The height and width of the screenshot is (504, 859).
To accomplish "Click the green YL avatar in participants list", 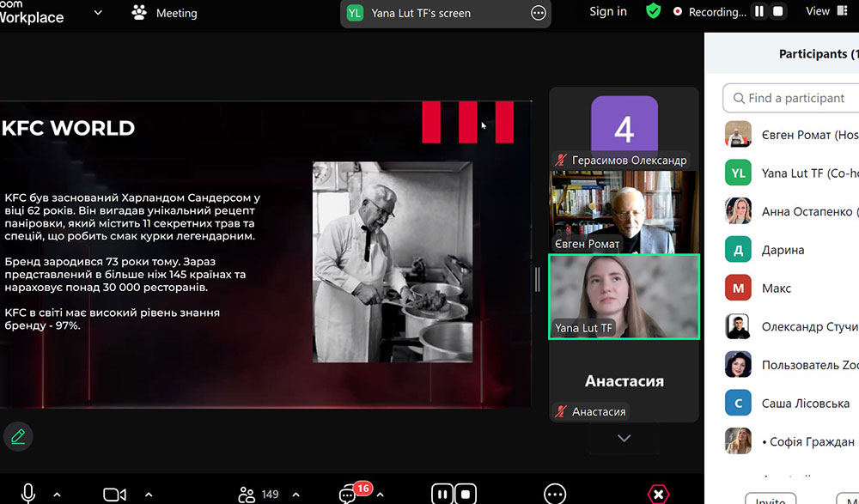I will tap(738, 173).
